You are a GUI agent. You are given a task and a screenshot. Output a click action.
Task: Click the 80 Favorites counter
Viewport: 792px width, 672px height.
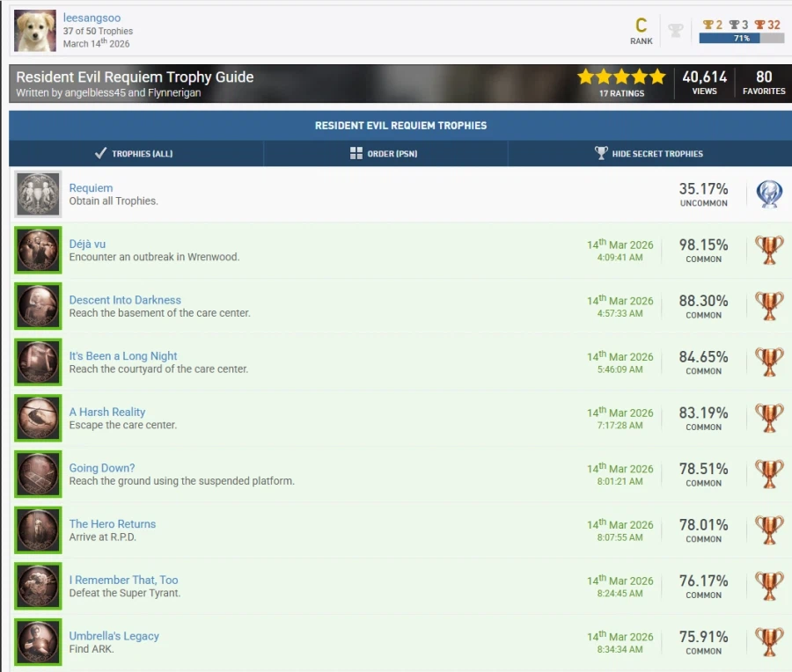[x=764, y=83]
